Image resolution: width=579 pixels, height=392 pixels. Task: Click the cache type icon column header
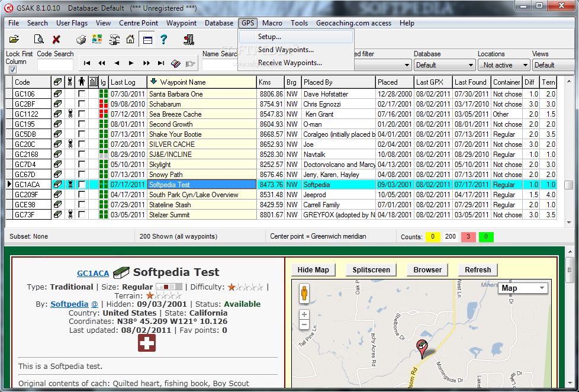pos(58,82)
